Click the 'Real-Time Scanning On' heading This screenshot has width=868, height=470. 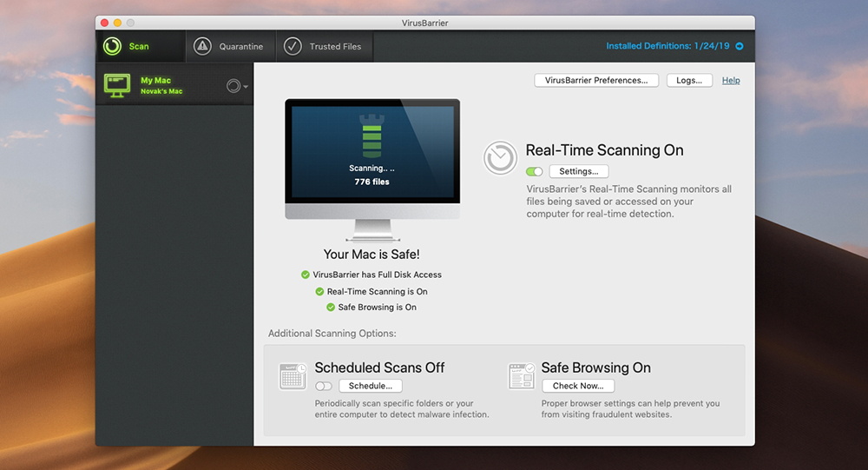(x=604, y=150)
